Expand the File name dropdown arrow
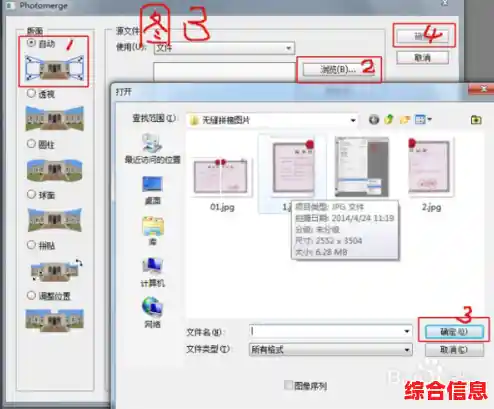The width and height of the screenshot is (494, 409). (407, 331)
